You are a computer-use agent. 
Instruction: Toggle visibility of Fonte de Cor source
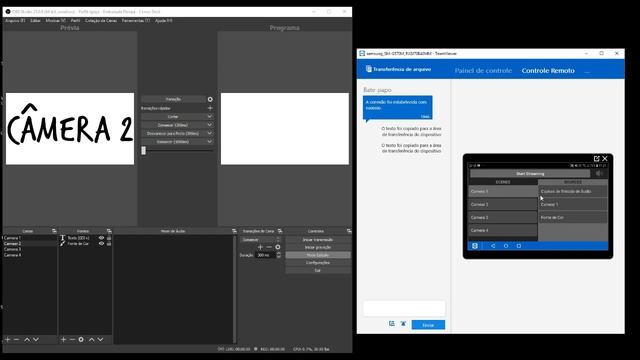click(x=101, y=244)
